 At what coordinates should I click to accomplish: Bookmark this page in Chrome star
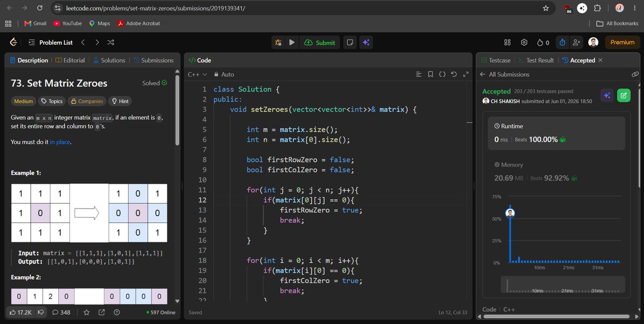pyautogui.click(x=546, y=8)
